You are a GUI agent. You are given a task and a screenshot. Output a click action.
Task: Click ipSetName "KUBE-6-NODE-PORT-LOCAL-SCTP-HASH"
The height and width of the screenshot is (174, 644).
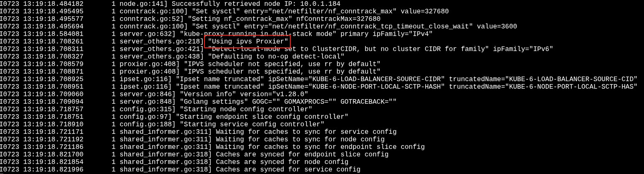point(356,87)
